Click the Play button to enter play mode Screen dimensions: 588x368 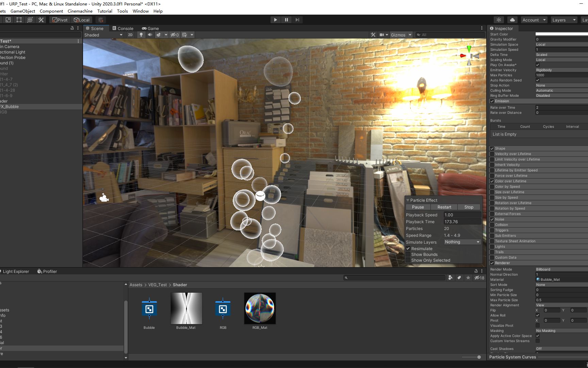coord(275,19)
